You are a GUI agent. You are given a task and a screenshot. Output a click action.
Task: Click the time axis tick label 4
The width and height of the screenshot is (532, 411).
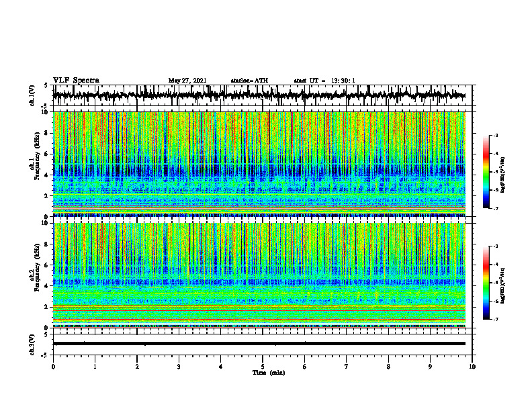[221, 367]
